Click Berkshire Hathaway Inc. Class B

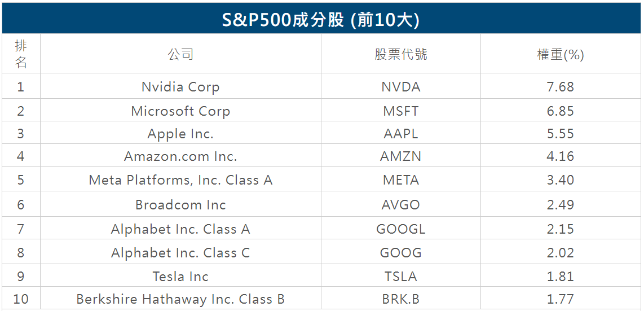pyautogui.click(x=180, y=299)
